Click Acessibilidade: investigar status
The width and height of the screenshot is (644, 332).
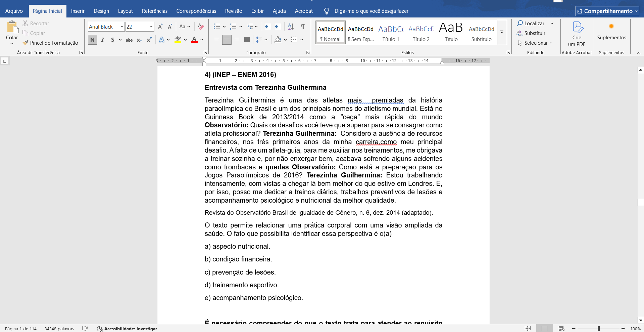tap(127, 329)
